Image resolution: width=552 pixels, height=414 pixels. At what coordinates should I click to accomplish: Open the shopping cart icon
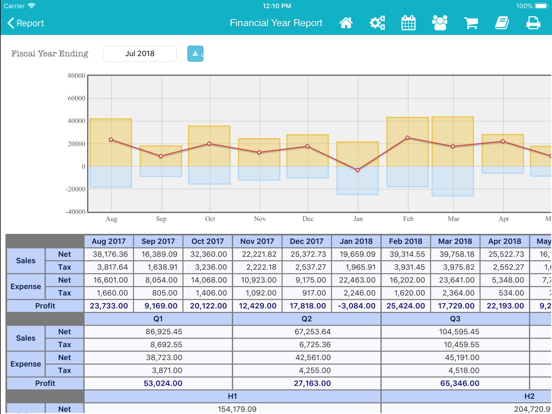[471, 23]
